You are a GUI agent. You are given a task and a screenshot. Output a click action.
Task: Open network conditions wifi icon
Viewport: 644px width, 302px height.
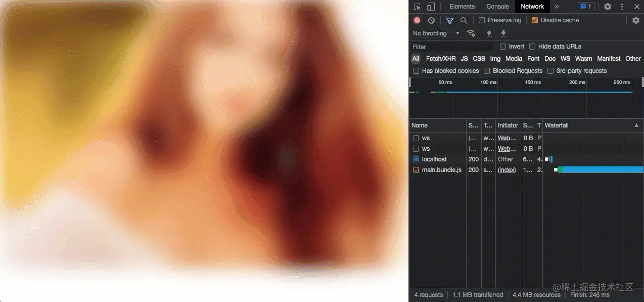471,33
